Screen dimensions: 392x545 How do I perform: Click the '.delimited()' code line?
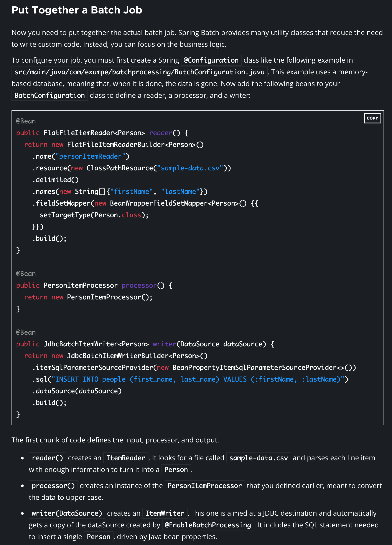point(55,180)
